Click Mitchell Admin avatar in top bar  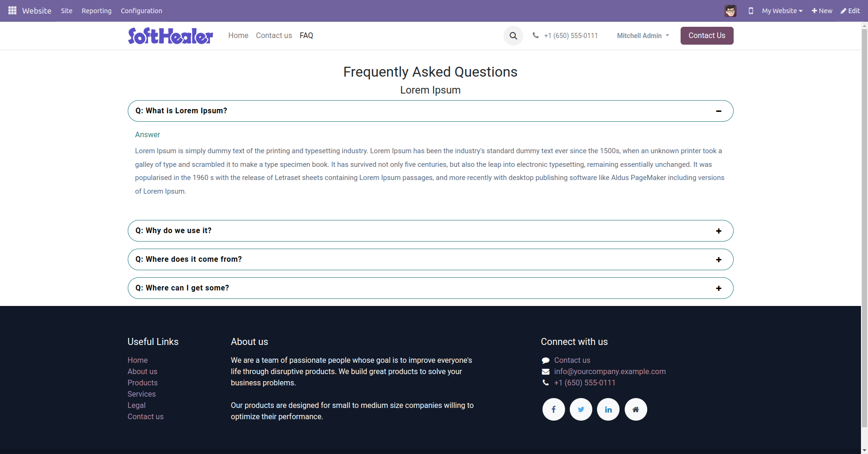point(730,11)
